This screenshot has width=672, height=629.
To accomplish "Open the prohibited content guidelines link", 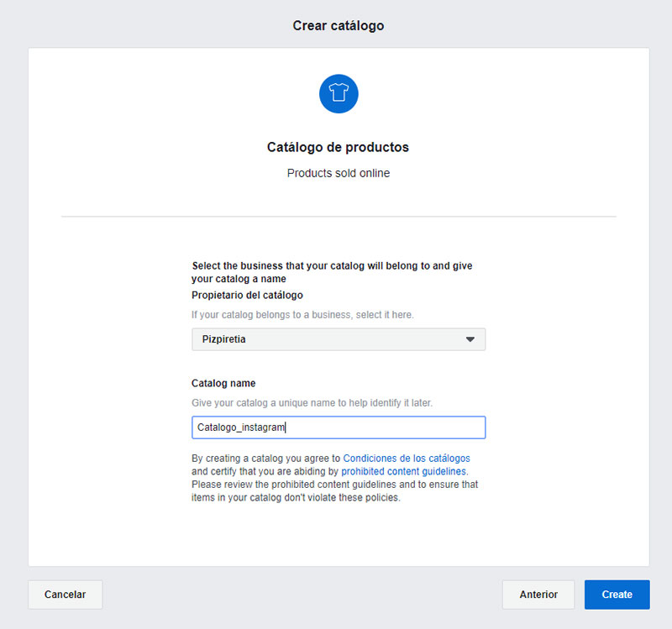I will pyautogui.click(x=404, y=471).
